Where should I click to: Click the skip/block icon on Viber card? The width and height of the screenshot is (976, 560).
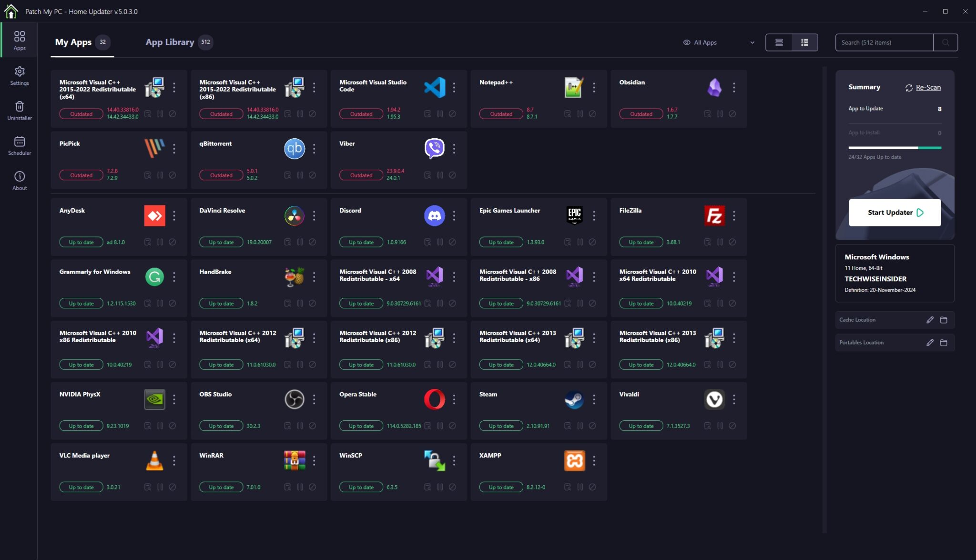click(x=452, y=175)
